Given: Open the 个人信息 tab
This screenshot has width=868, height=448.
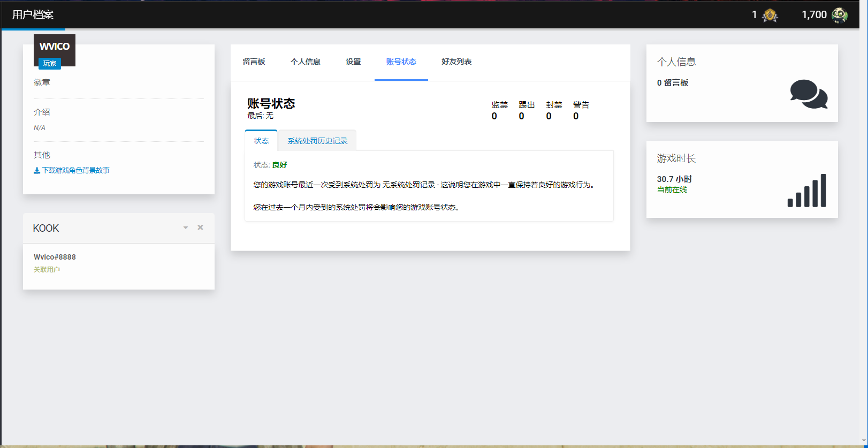Looking at the screenshot, I should (x=305, y=62).
